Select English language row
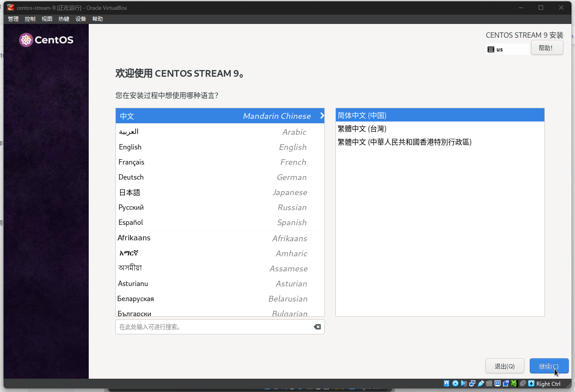This screenshot has width=575, height=392. coord(220,147)
